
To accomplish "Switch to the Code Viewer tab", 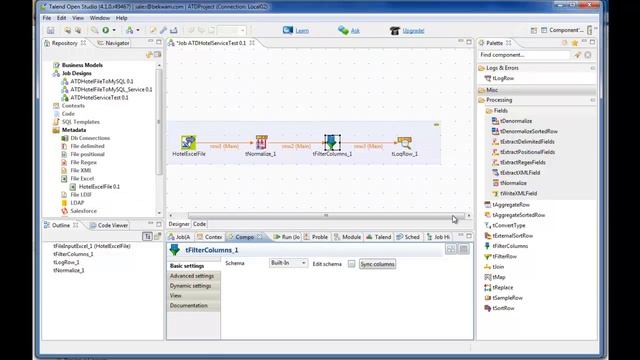I will tap(109, 225).
